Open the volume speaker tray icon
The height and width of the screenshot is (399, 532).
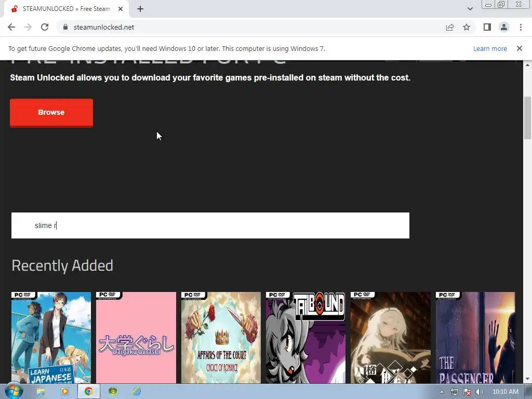[480, 392]
